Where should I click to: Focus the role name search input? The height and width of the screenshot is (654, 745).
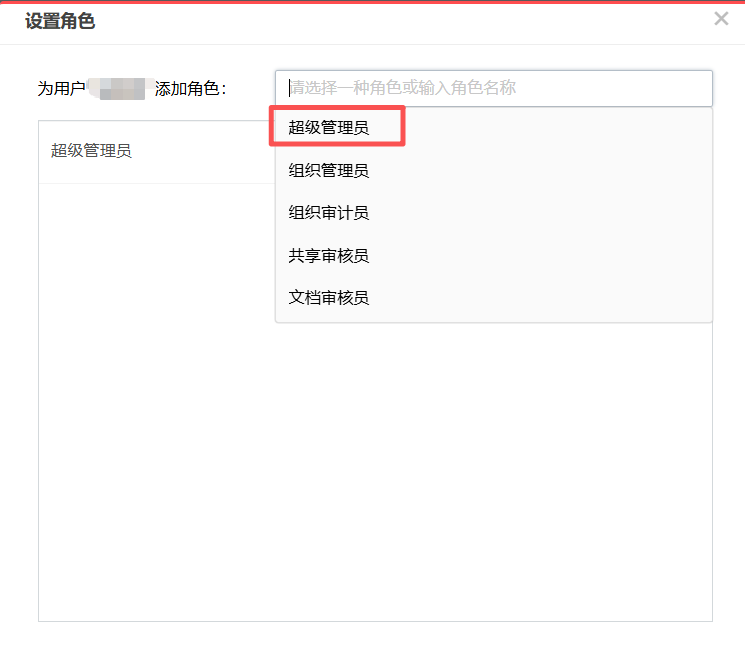point(494,88)
